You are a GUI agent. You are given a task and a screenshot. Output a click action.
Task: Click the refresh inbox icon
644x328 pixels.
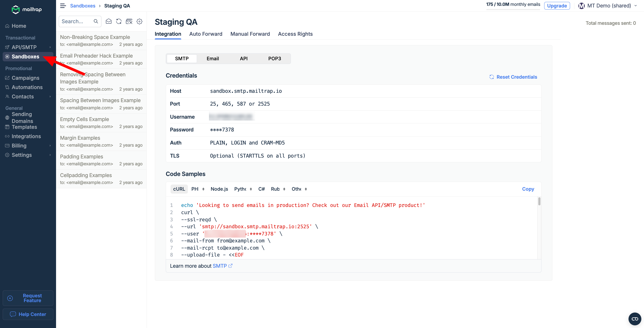(118, 21)
